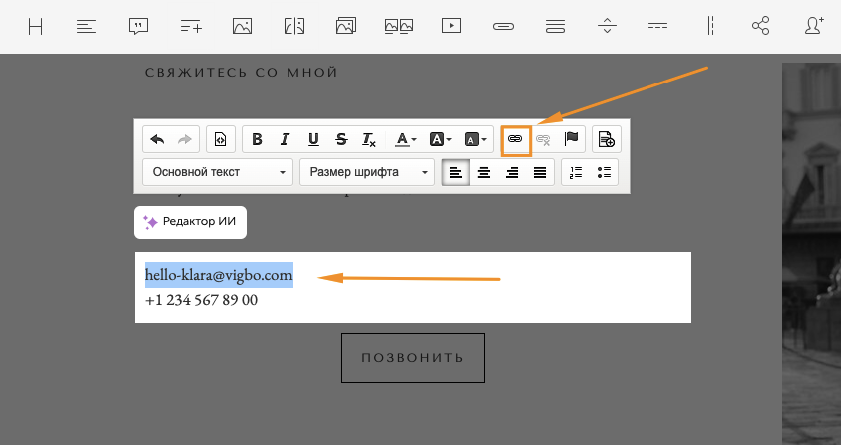Open the Размер шрифта dropdown
This screenshot has width=841, height=445.
coord(366,172)
